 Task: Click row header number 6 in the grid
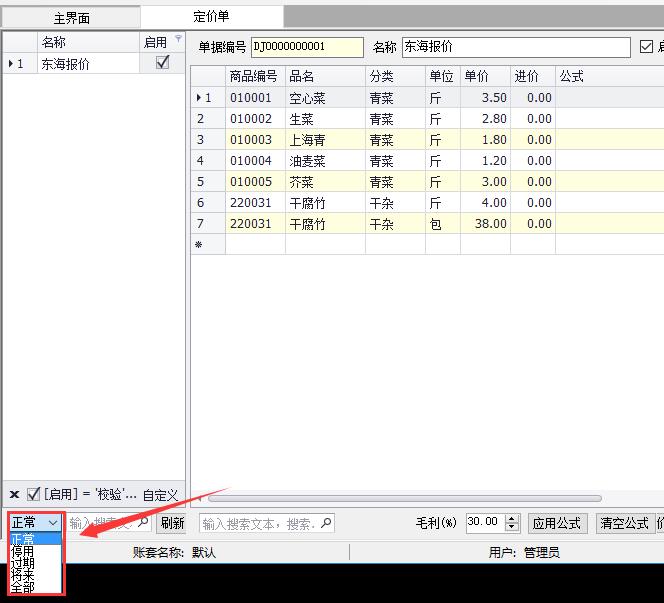pyautogui.click(x=208, y=202)
